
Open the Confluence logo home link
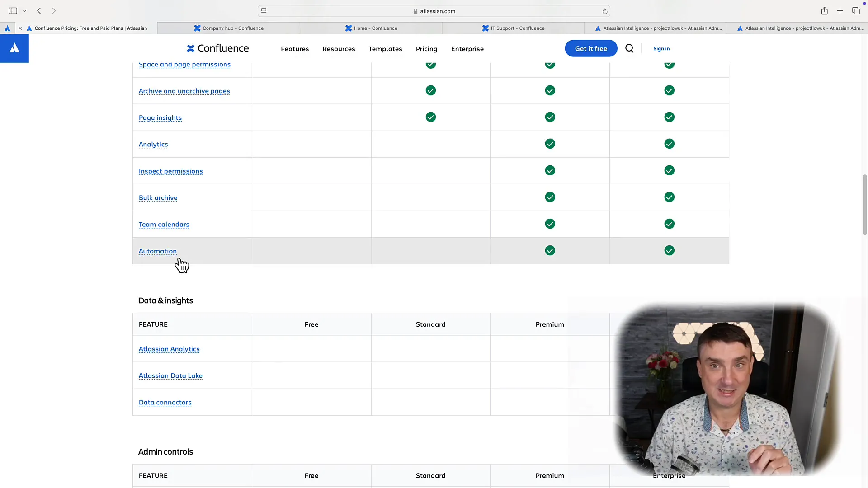(x=218, y=48)
